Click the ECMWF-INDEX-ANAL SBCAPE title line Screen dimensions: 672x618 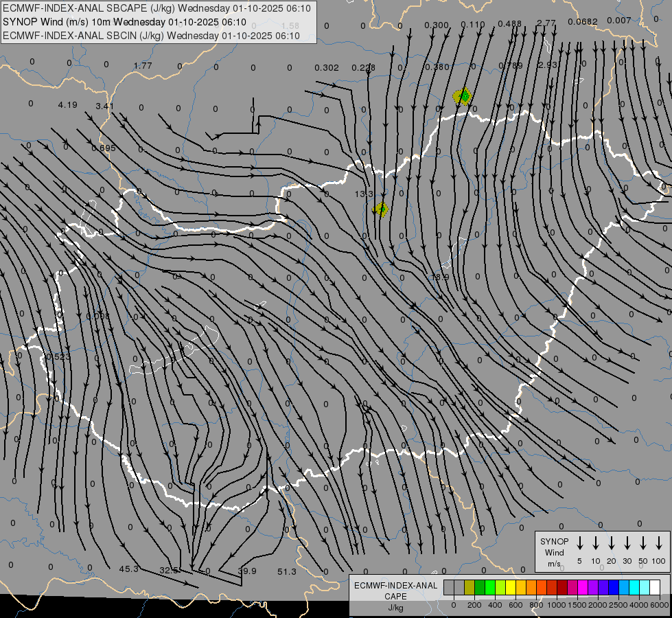click(x=157, y=8)
